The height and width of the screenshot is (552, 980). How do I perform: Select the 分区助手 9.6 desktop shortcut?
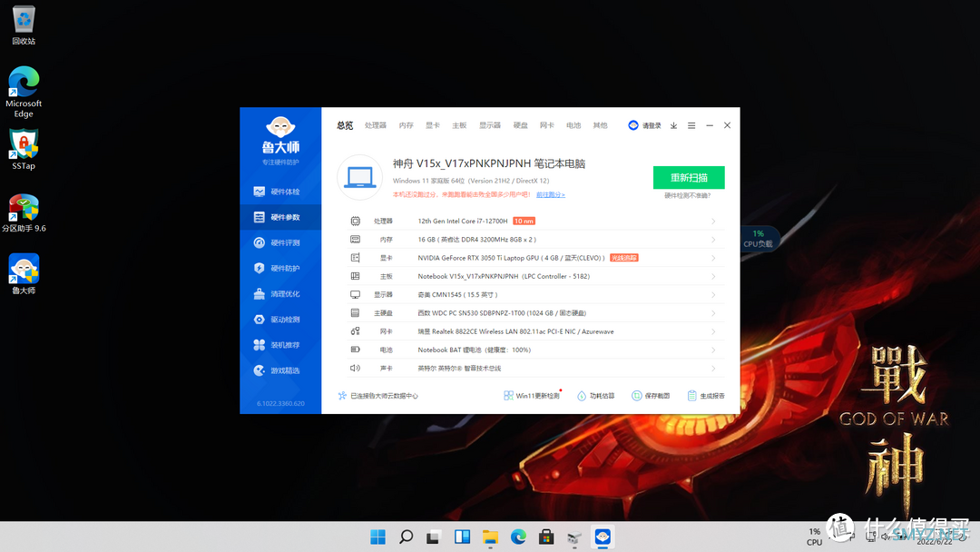pyautogui.click(x=24, y=212)
